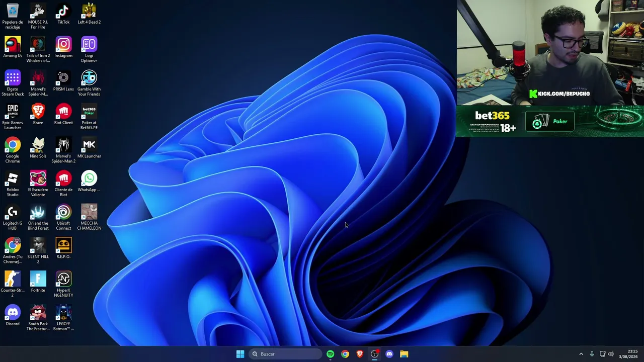Open Brave browser from the taskbar
The width and height of the screenshot is (644, 362).
pyautogui.click(x=360, y=354)
